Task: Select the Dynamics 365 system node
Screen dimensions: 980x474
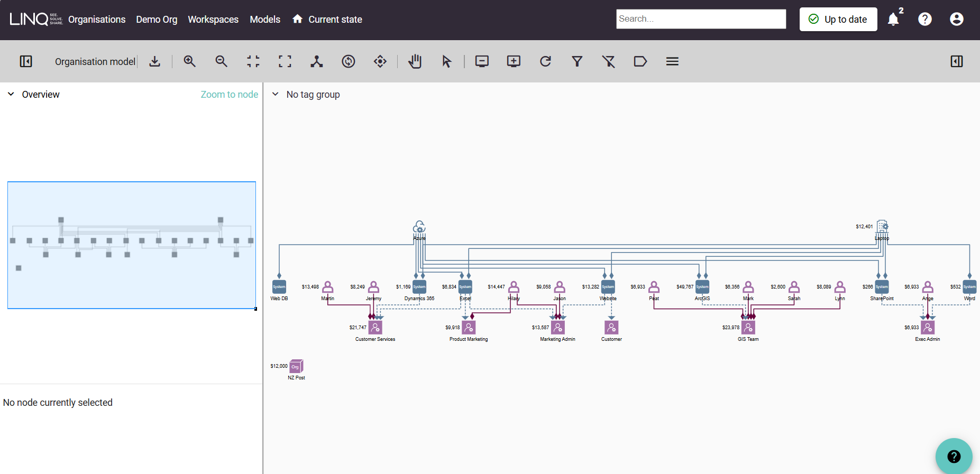Action: tap(419, 287)
